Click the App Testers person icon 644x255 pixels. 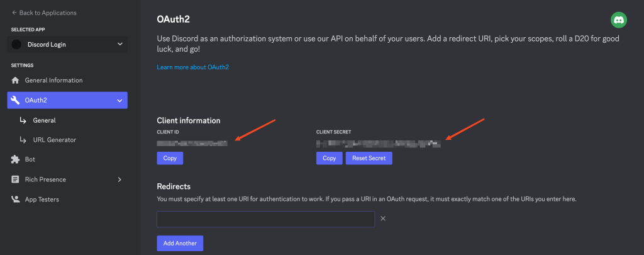tap(16, 200)
